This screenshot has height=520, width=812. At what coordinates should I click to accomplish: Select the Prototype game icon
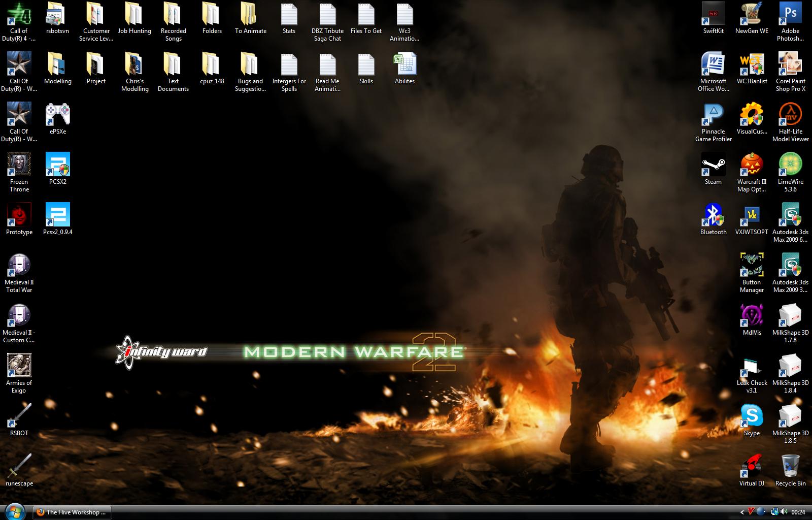click(19, 220)
